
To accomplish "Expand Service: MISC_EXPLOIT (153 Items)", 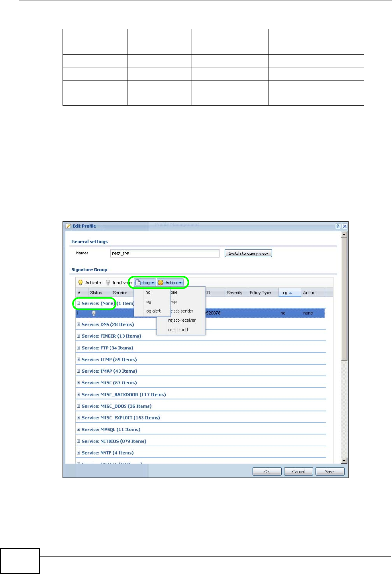I will pos(78,418).
